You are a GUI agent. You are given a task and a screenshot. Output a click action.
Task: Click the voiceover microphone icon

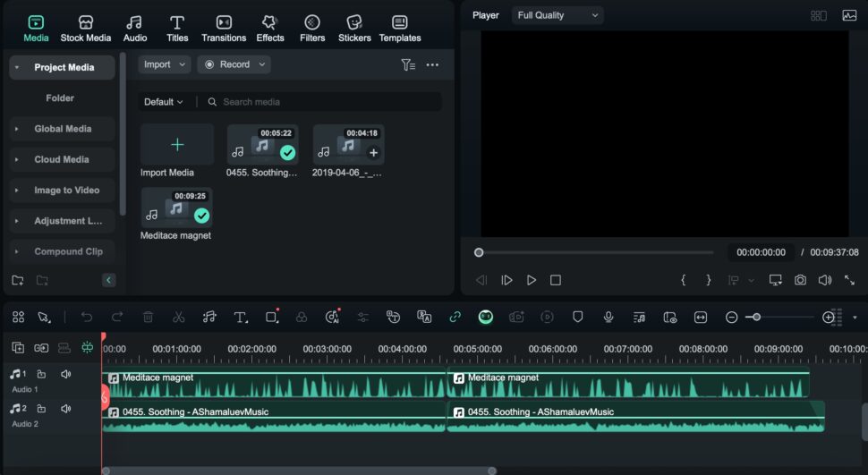(608, 317)
